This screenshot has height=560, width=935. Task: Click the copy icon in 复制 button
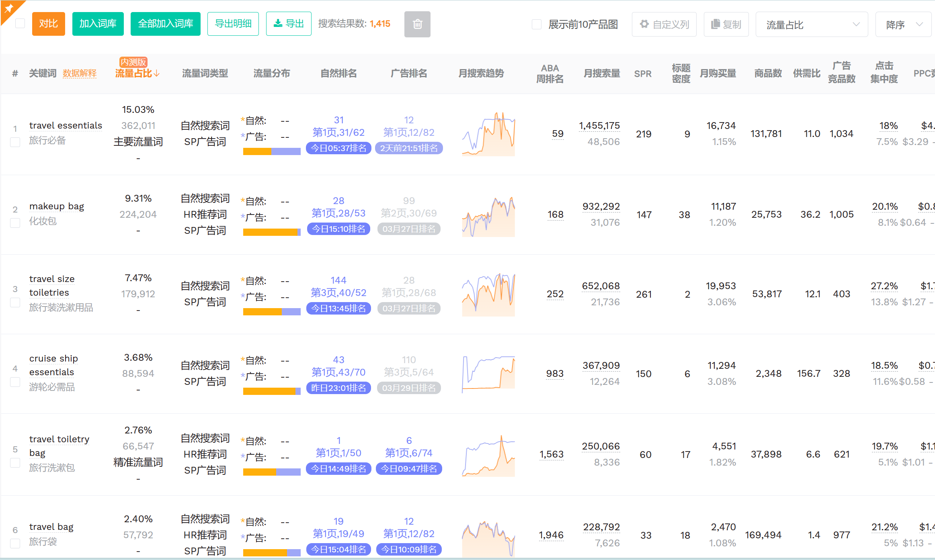pos(715,24)
